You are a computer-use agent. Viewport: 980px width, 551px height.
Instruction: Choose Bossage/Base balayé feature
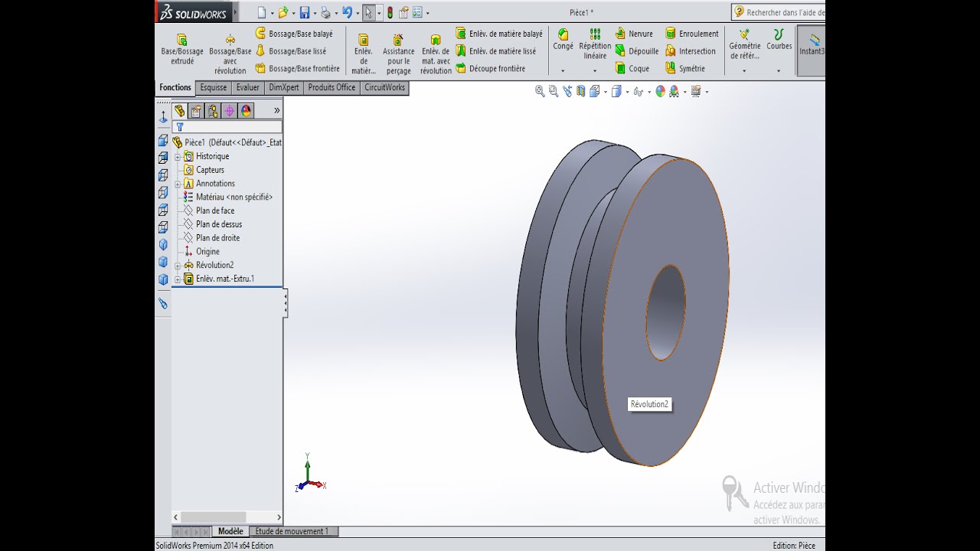click(x=294, y=34)
